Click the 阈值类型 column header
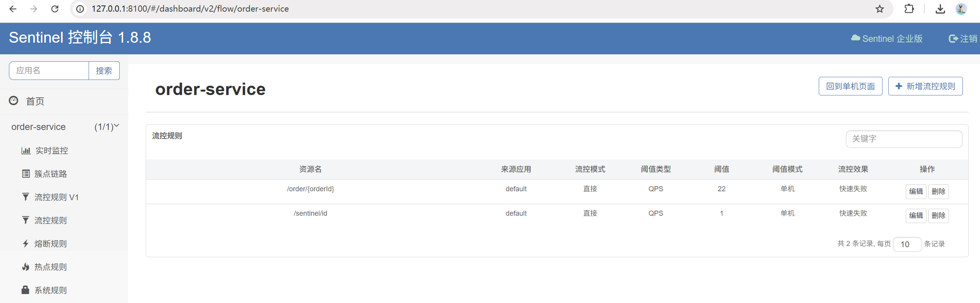 coord(656,170)
